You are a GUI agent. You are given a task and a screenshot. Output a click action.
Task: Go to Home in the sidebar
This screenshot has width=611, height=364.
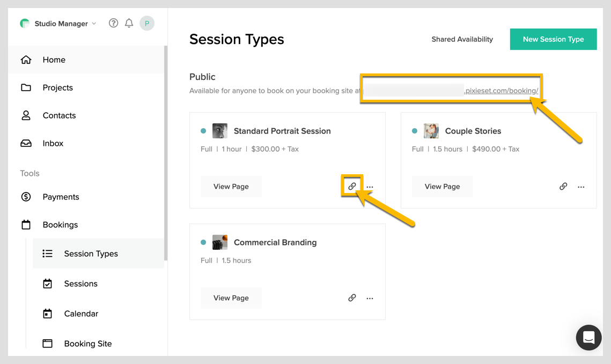(x=54, y=60)
